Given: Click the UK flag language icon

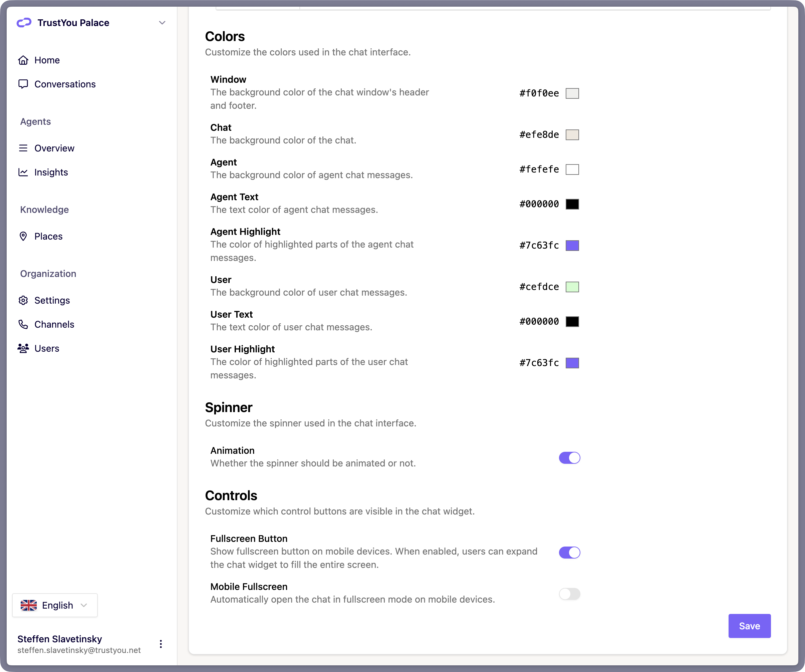Looking at the screenshot, I should click(28, 605).
